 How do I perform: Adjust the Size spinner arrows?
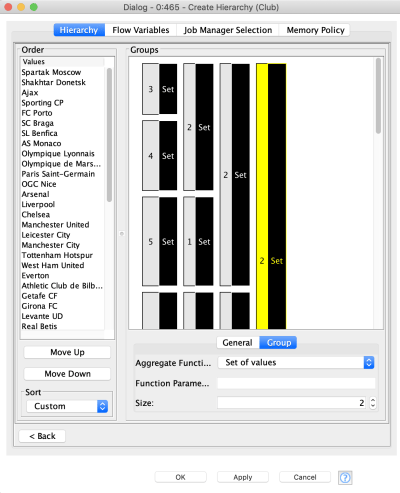pos(373,403)
